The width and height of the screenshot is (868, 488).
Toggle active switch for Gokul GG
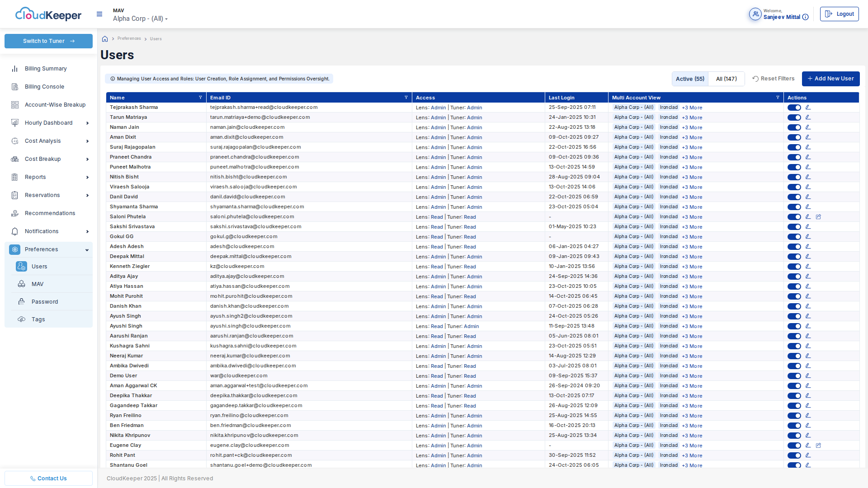[x=794, y=237]
